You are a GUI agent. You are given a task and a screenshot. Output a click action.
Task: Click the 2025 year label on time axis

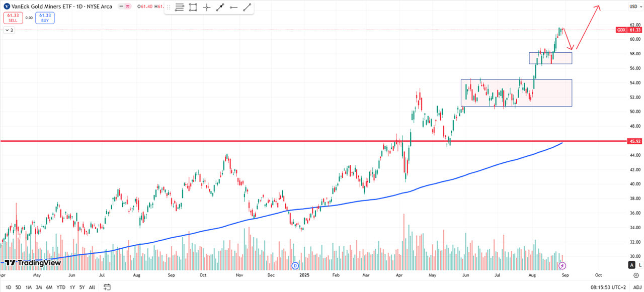pyautogui.click(x=305, y=275)
